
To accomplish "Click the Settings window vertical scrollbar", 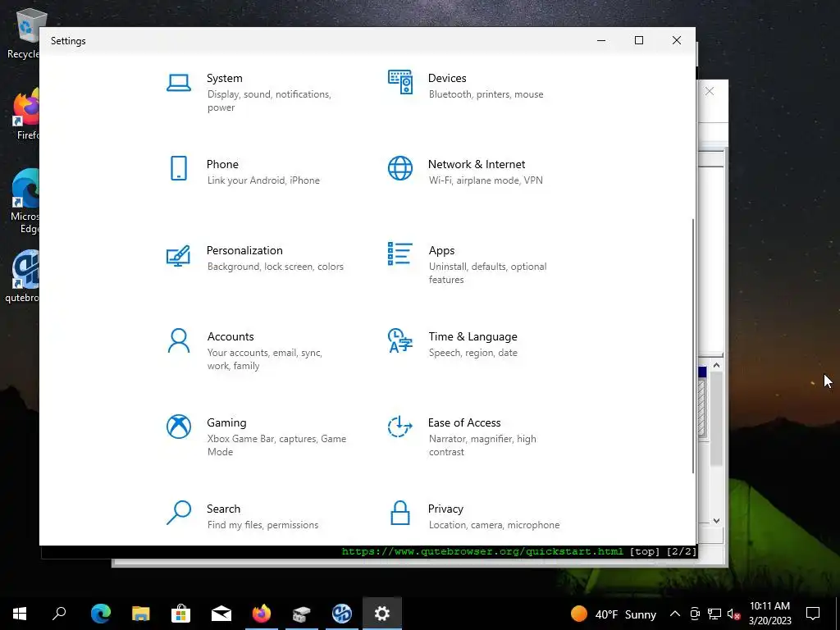I will 693,346.
